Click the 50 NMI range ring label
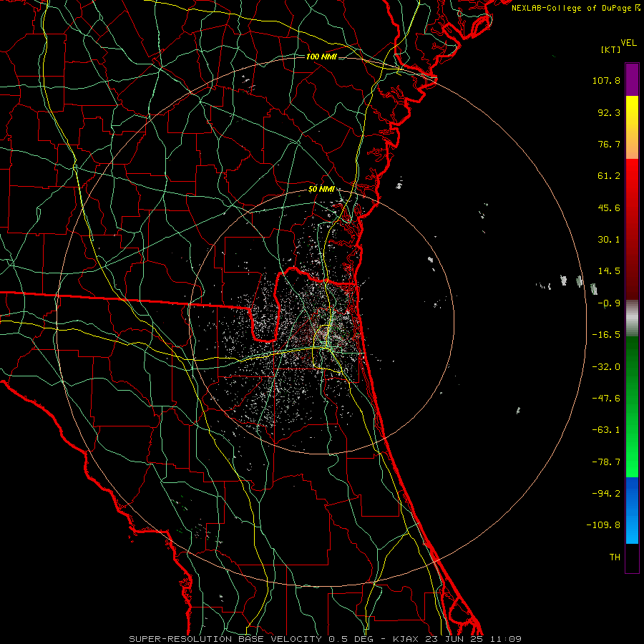644x644 pixels. [x=321, y=189]
